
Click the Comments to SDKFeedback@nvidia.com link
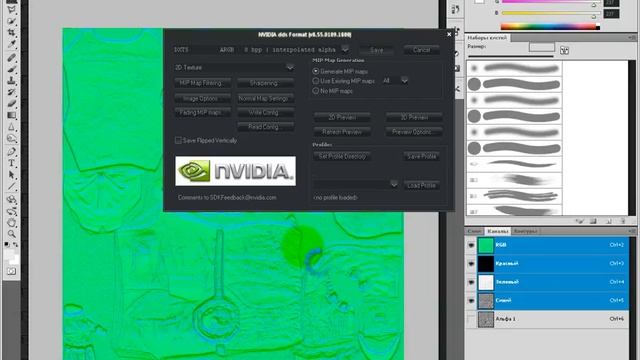pyautogui.click(x=227, y=198)
